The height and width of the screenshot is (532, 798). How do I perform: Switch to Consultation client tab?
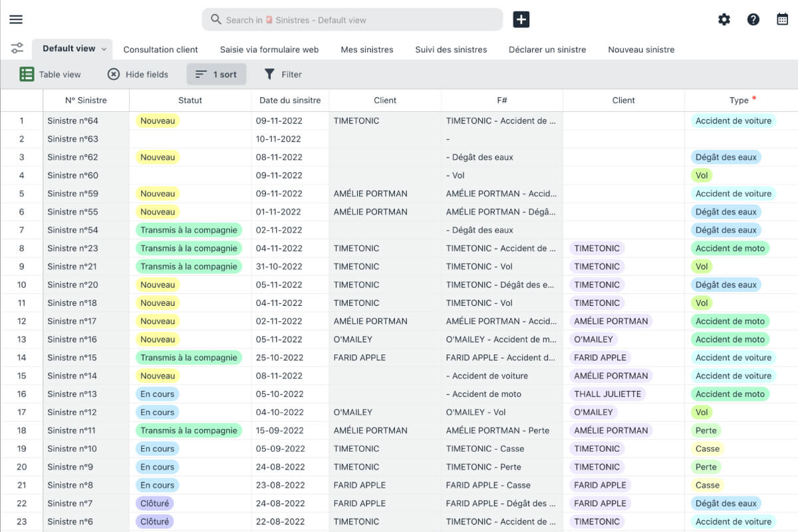pyautogui.click(x=161, y=49)
